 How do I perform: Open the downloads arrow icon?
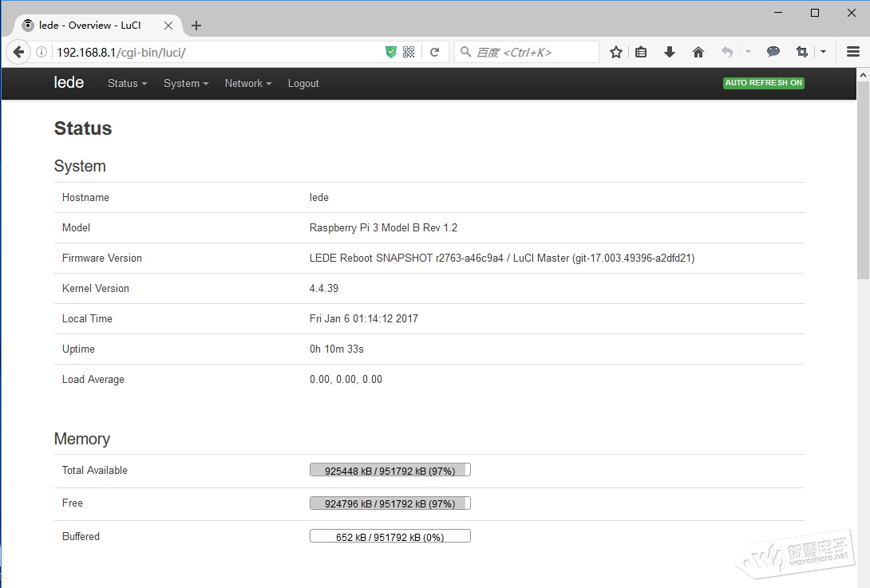point(670,52)
